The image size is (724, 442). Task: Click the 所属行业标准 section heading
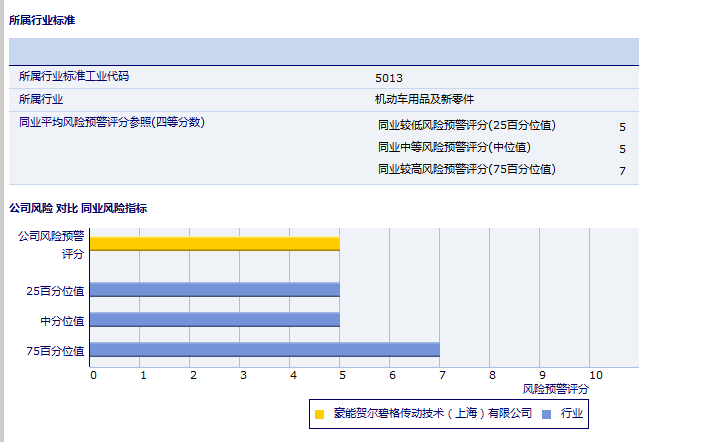point(42,20)
